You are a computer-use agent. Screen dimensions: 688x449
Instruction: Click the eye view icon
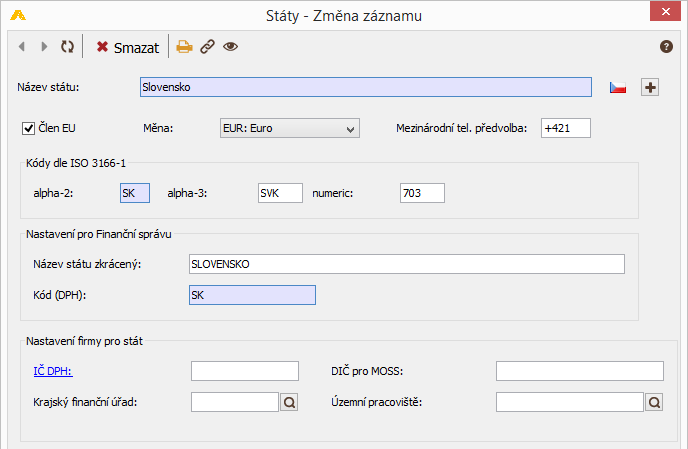pyautogui.click(x=230, y=46)
